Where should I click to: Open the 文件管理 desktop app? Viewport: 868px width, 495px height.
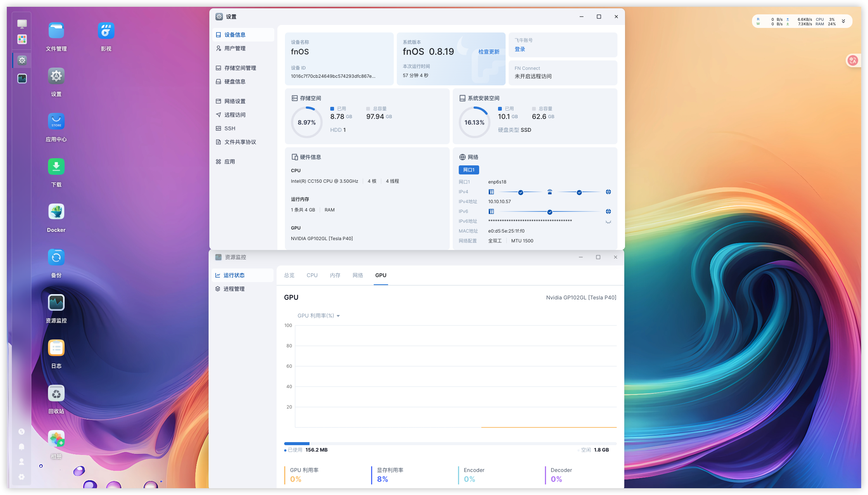[56, 31]
